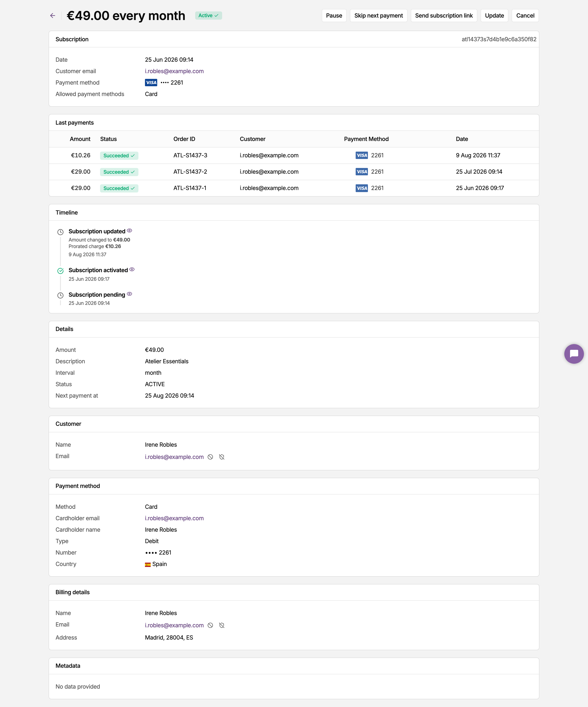Open email link in Billing details
Viewport: 588px width, 707px height.
point(174,625)
